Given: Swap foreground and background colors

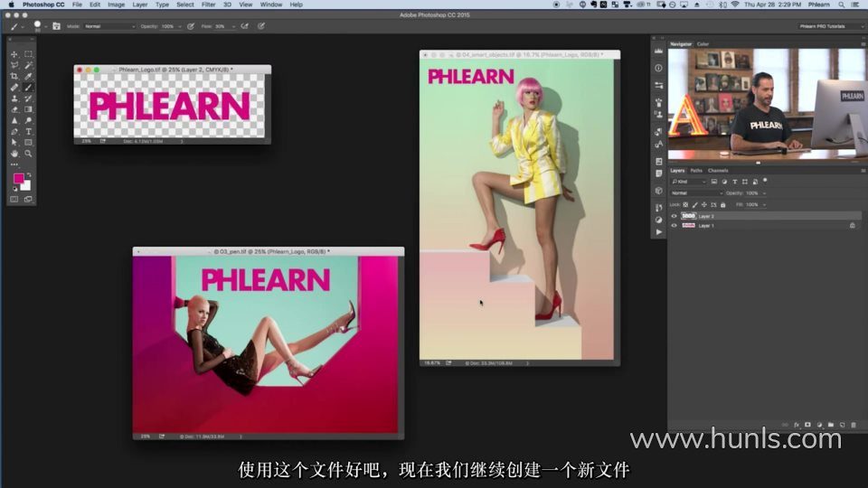Looking at the screenshot, I should [29, 174].
